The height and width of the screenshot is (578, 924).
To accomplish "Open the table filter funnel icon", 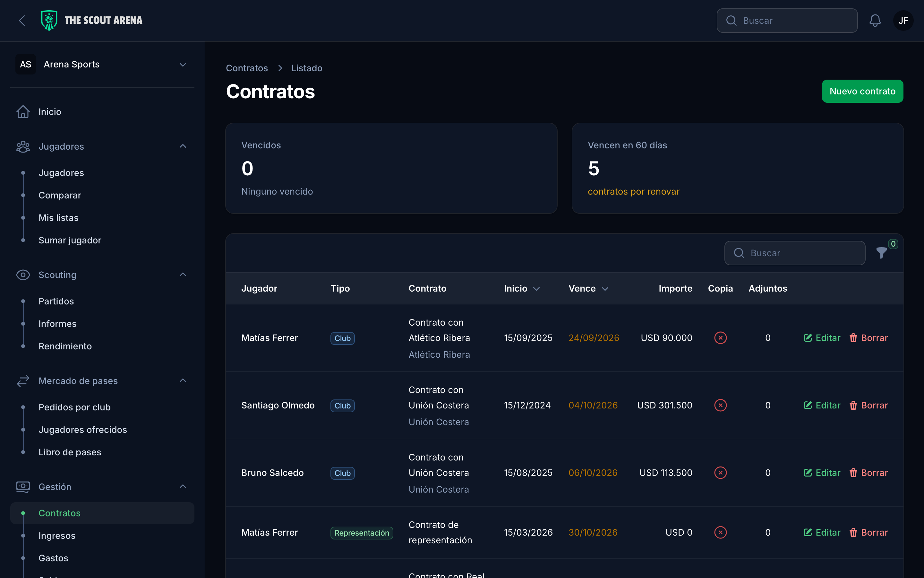I will pos(881,253).
